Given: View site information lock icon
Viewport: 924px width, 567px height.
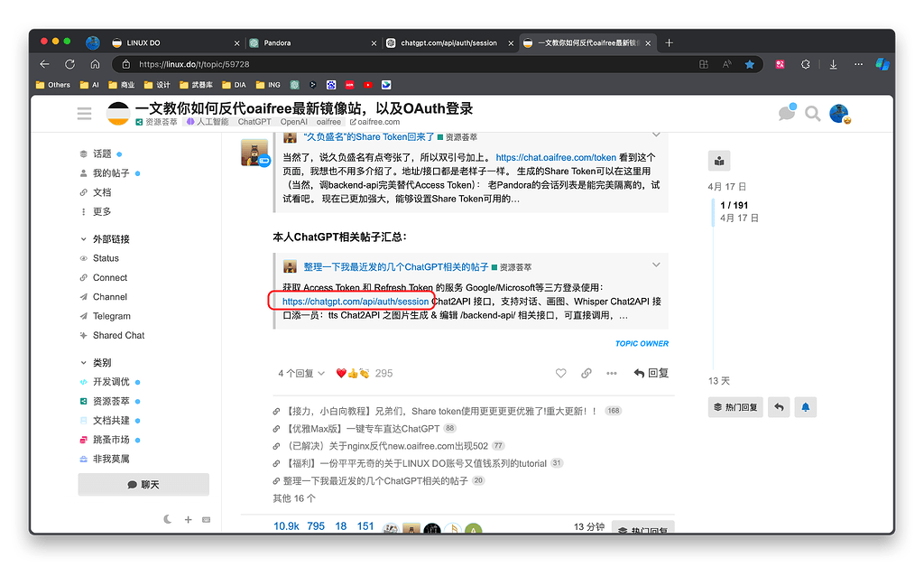Looking at the screenshot, I should pyautogui.click(x=126, y=64).
